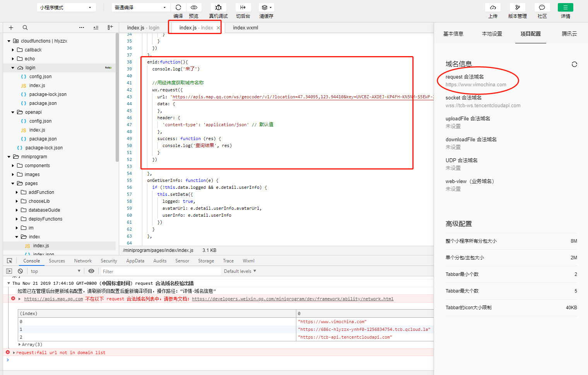Click the 上传 upload icon
This screenshot has width=588, height=375.
pos(493,7)
